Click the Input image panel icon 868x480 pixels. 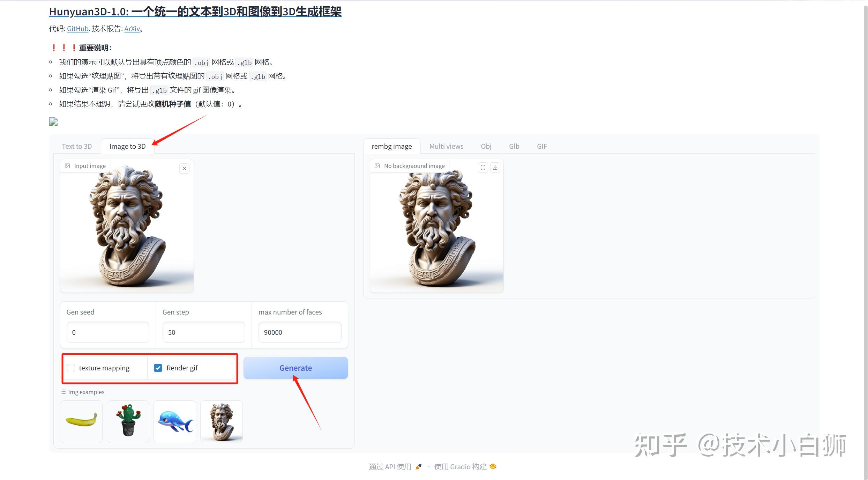pyautogui.click(x=67, y=166)
